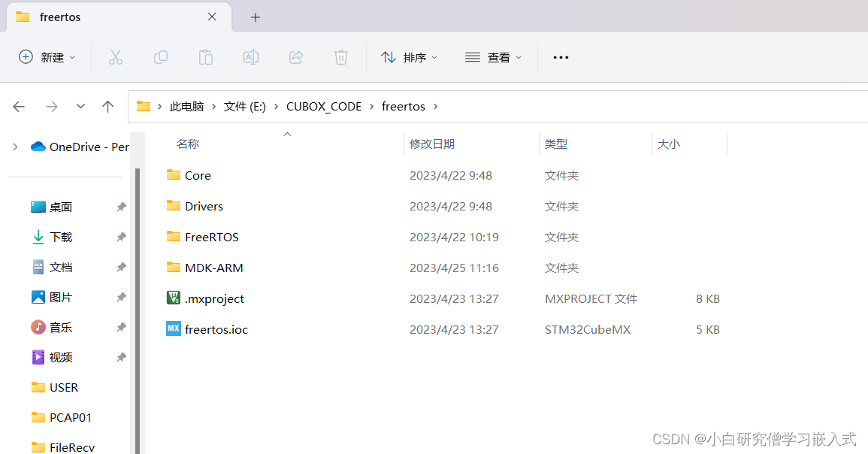Click the Rename icon in toolbar
The height and width of the screenshot is (454, 868).
[x=251, y=57]
